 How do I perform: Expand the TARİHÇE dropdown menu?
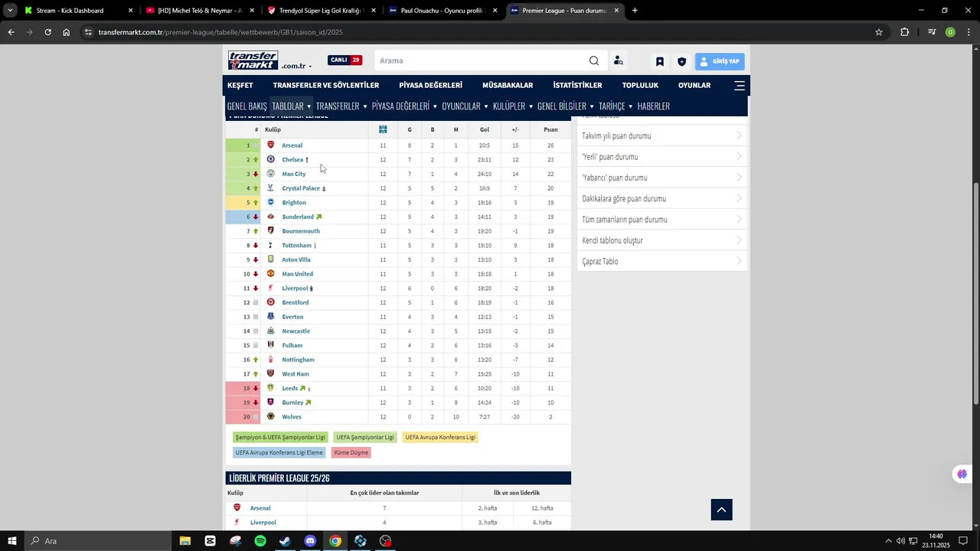coord(616,106)
